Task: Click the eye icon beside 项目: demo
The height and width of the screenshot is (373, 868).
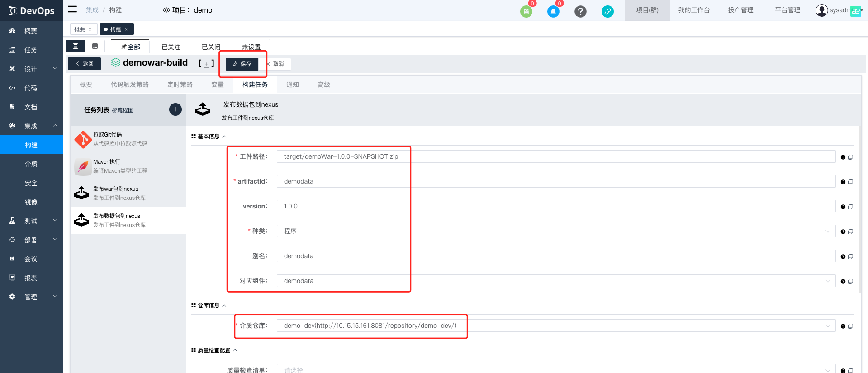Action: pyautogui.click(x=166, y=10)
